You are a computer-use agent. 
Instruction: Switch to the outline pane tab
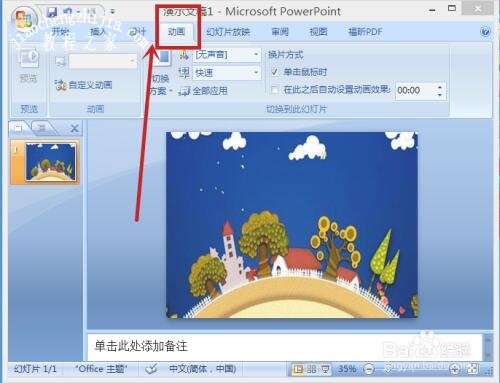(42, 128)
